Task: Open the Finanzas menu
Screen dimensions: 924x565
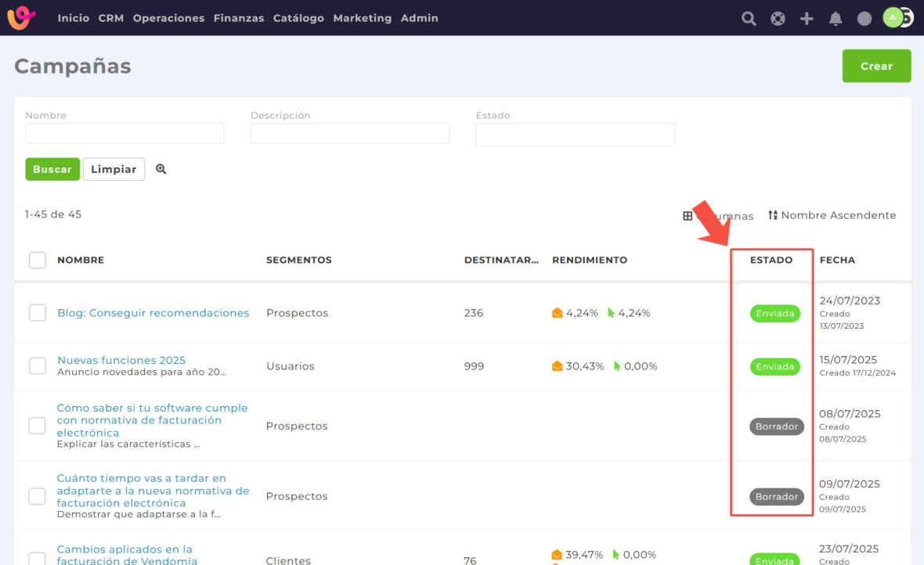Action: click(238, 18)
